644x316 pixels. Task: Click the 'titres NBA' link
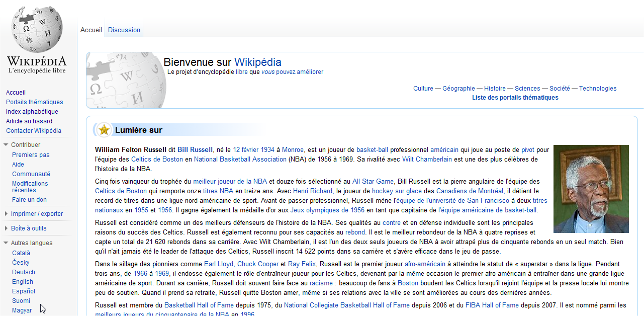click(218, 191)
